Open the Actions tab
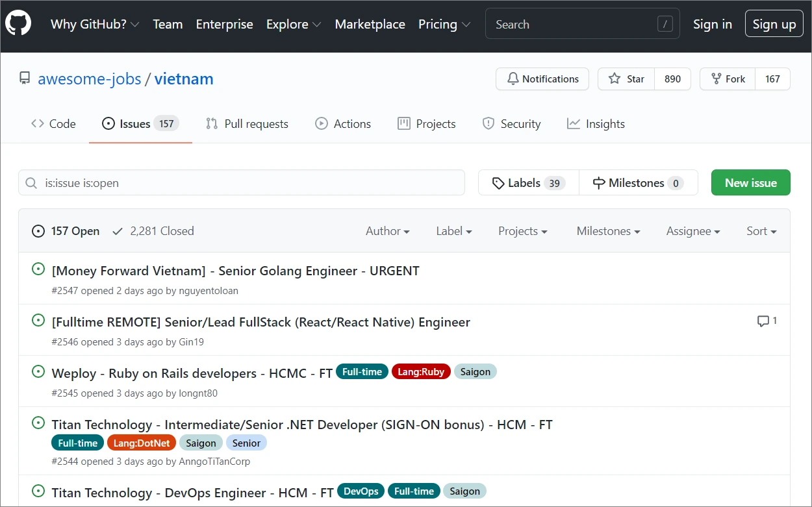 pyautogui.click(x=343, y=124)
